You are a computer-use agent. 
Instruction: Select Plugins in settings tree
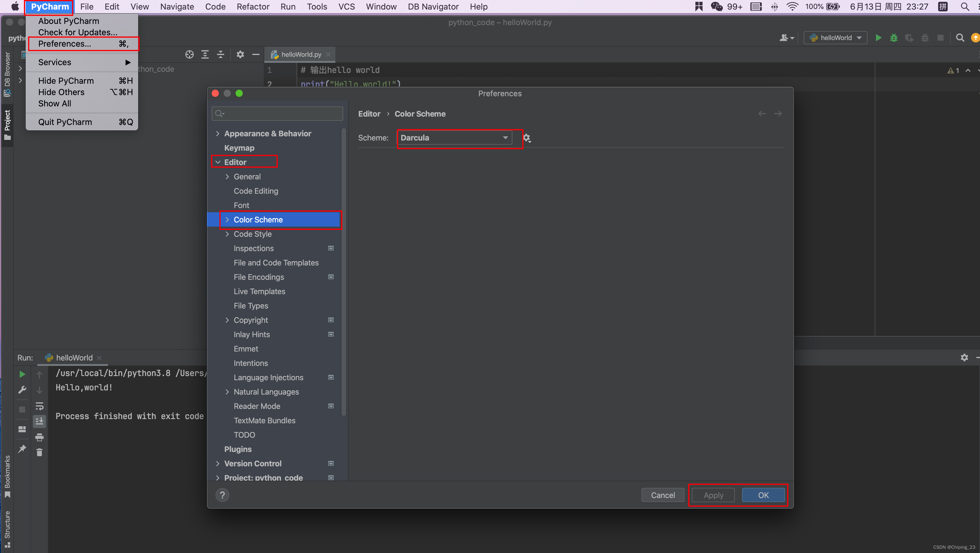coord(238,449)
